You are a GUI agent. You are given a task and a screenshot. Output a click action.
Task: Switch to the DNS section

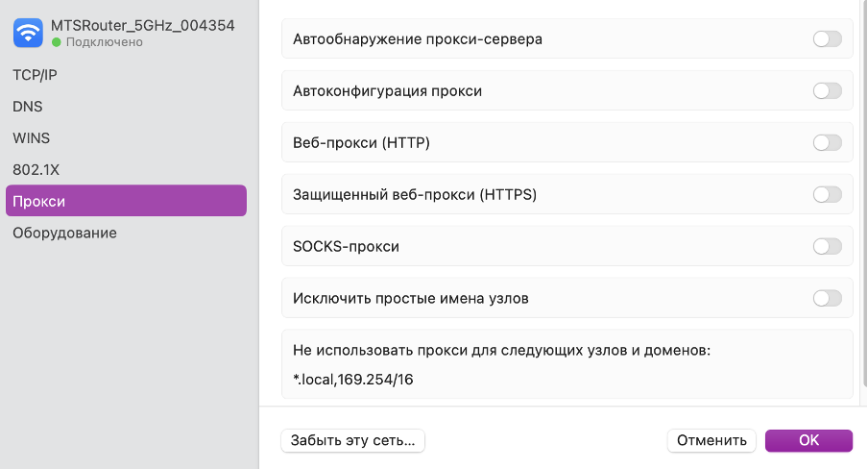point(126,107)
